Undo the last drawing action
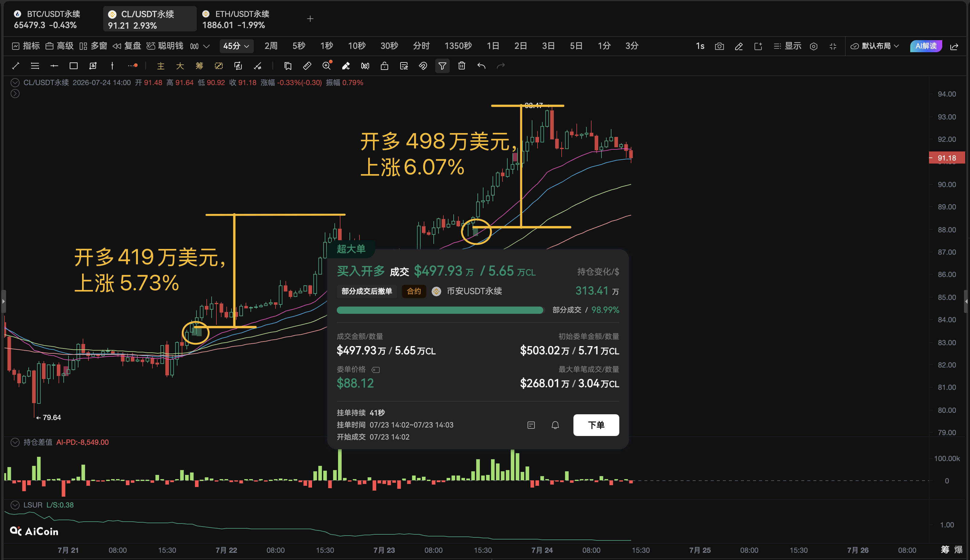970x560 pixels. click(x=481, y=66)
